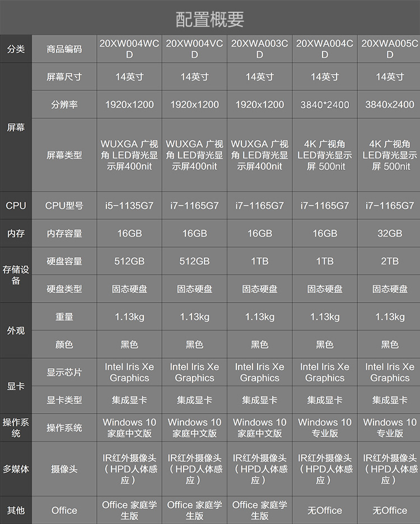The width and height of the screenshot is (420, 524).
Task: Click the 其他 category cell
Action: pos(16,510)
